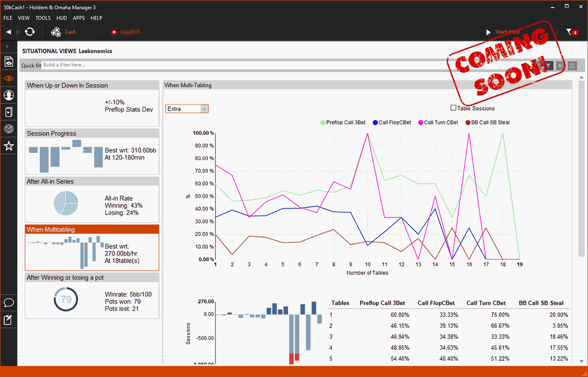The image size is (588, 377).
Task: Open the favorites star icon
Action: (x=9, y=146)
